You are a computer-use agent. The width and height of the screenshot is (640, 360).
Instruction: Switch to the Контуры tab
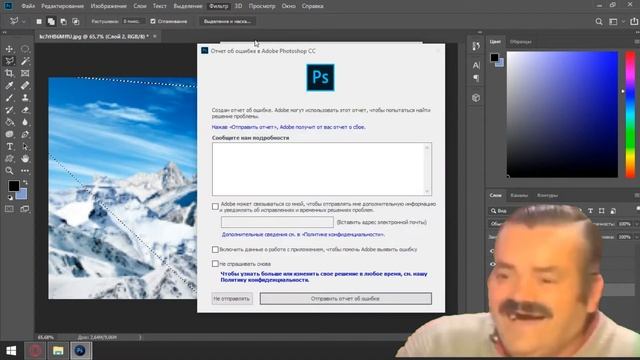(x=547, y=196)
